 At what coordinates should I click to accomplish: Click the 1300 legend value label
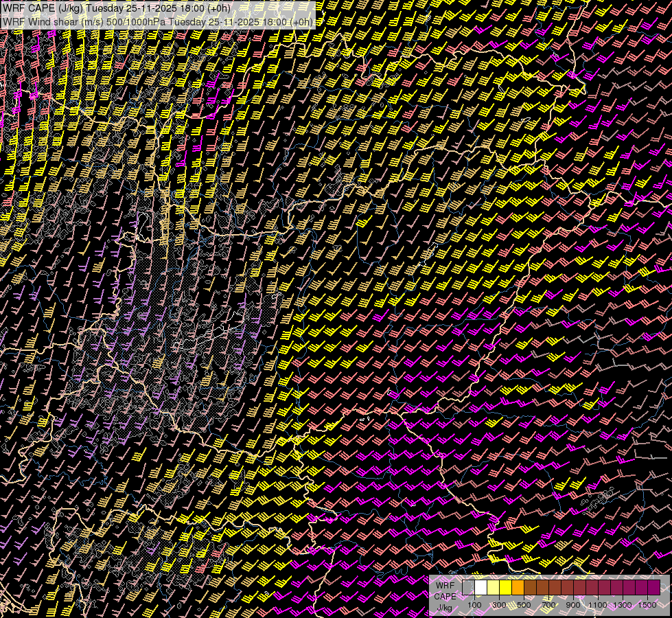(x=623, y=605)
